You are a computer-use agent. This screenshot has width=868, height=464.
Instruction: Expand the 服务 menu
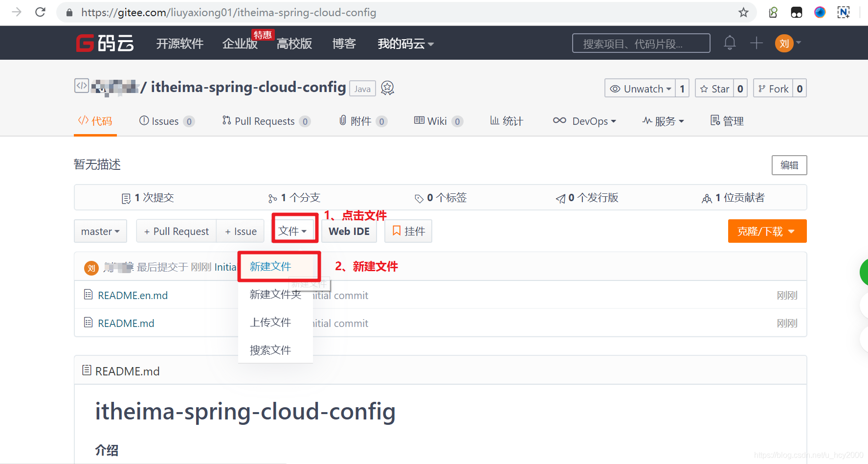click(x=663, y=121)
